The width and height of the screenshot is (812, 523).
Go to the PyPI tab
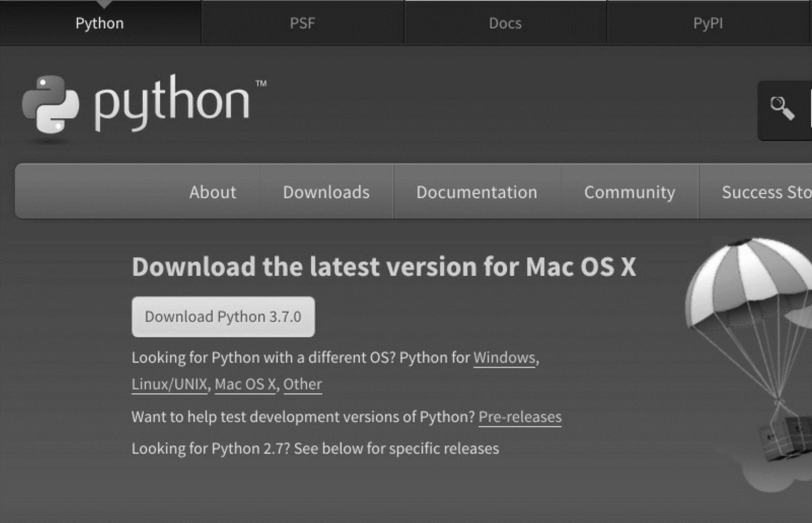coord(708,23)
